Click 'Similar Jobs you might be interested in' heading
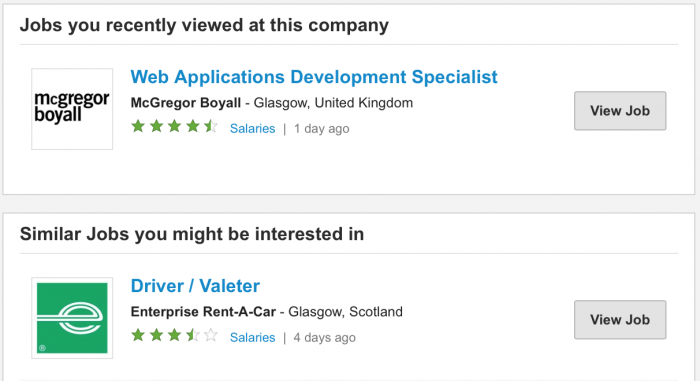700x381 pixels. click(x=192, y=234)
